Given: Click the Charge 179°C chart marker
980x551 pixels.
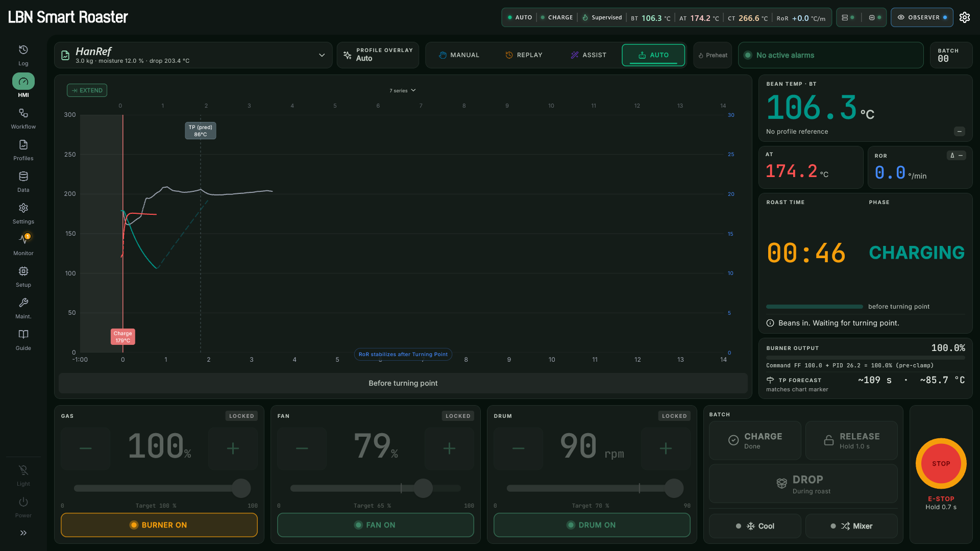Looking at the screenshot, I should click(123, 337).
